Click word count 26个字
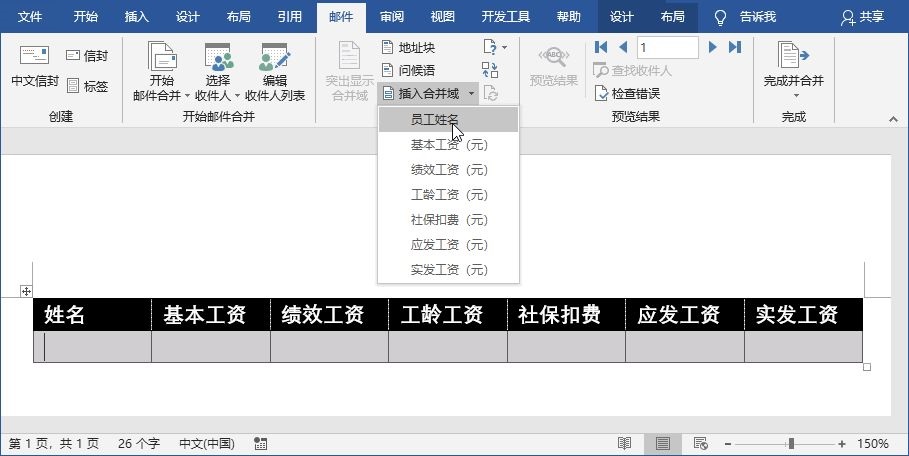 tap(139, 444)
